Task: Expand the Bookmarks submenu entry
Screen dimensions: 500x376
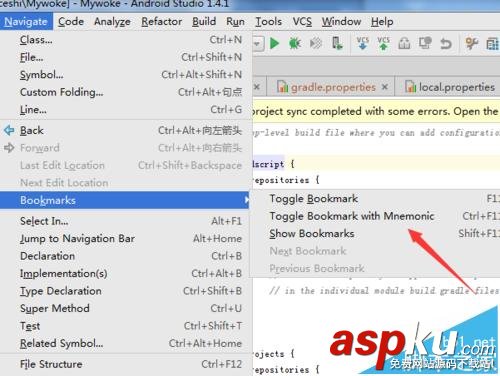Action: pos(125,200)
